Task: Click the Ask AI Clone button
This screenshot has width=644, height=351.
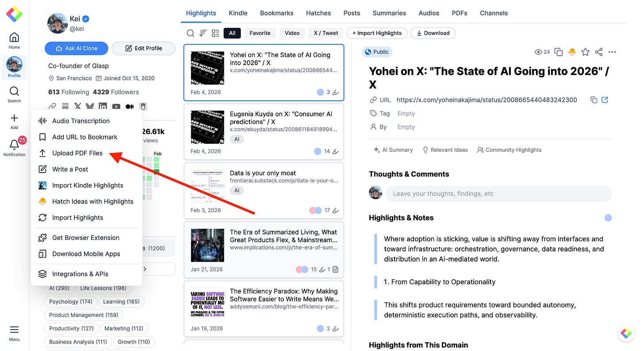Action: click(77, 48)
